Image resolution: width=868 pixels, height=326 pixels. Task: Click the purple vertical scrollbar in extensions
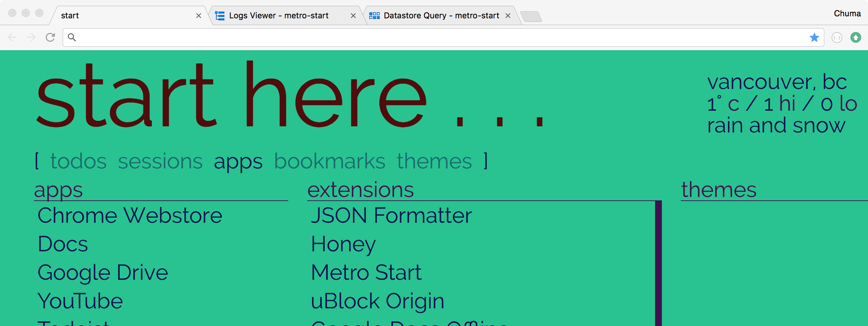(658, 263)
